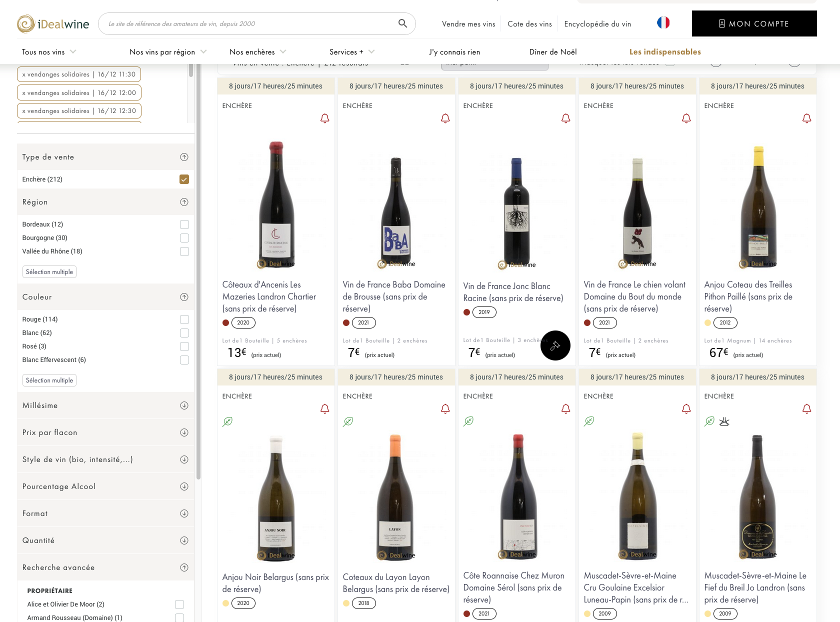The height and width of the screenshot is (622, 840).
Task: Set alert bell for Anjou Noir Belargus
Action: pos(325,409)
